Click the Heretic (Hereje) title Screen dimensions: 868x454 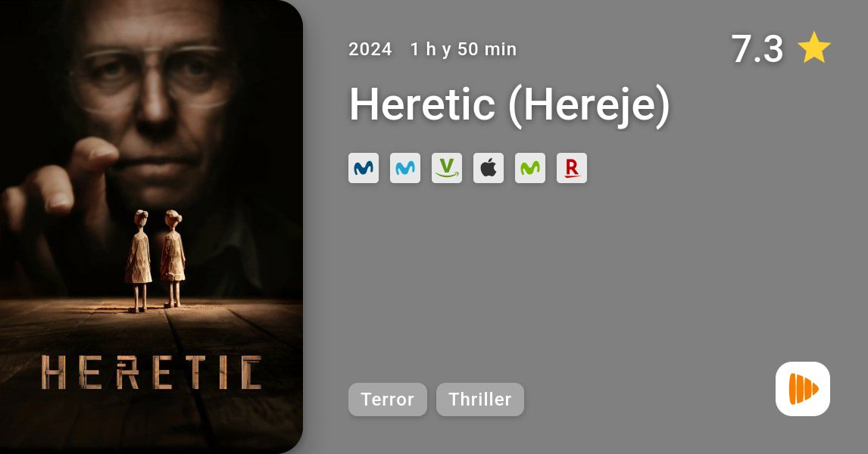pos(510,104)
